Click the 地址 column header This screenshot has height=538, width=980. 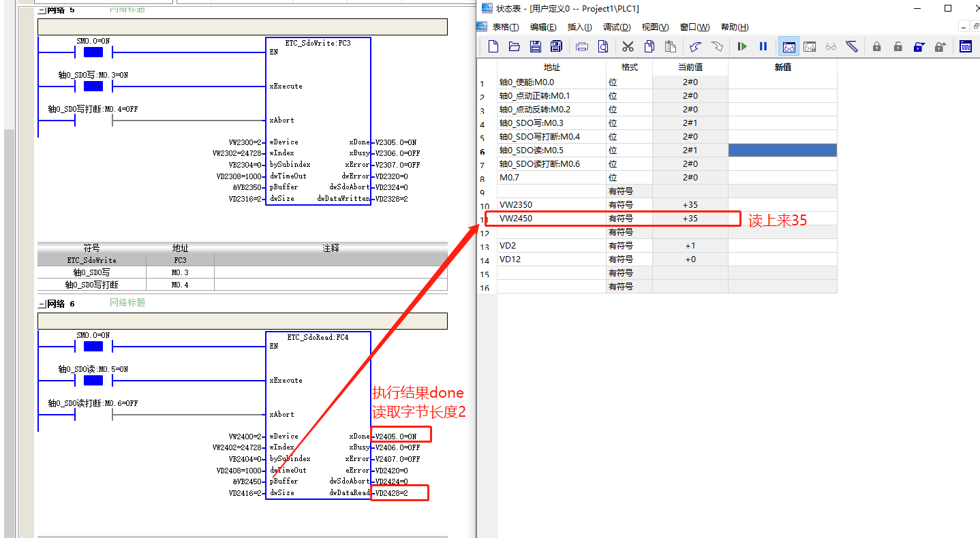point(551,67)
